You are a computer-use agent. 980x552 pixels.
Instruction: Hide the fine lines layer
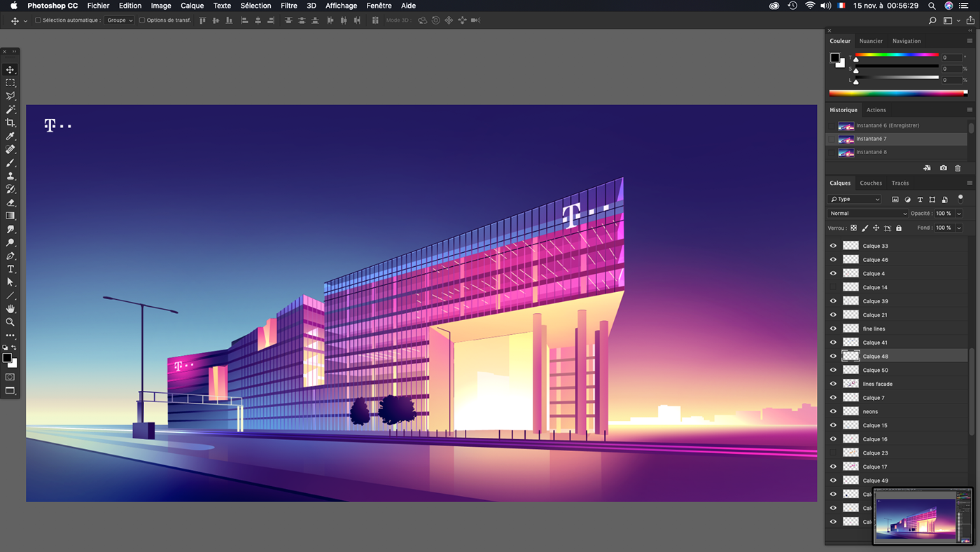pos(833,329)
